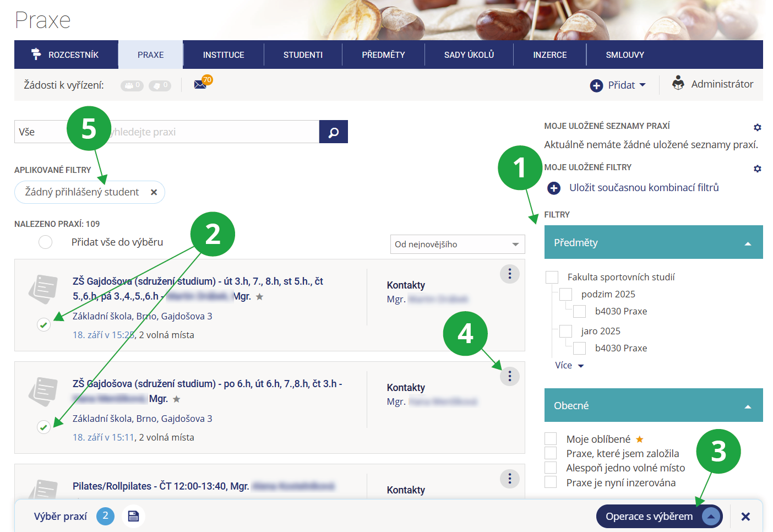Viewport: 773px width, 532px height.
Task: Click 'Operace s výběrem' button
Action: click(x=658, y=517)
